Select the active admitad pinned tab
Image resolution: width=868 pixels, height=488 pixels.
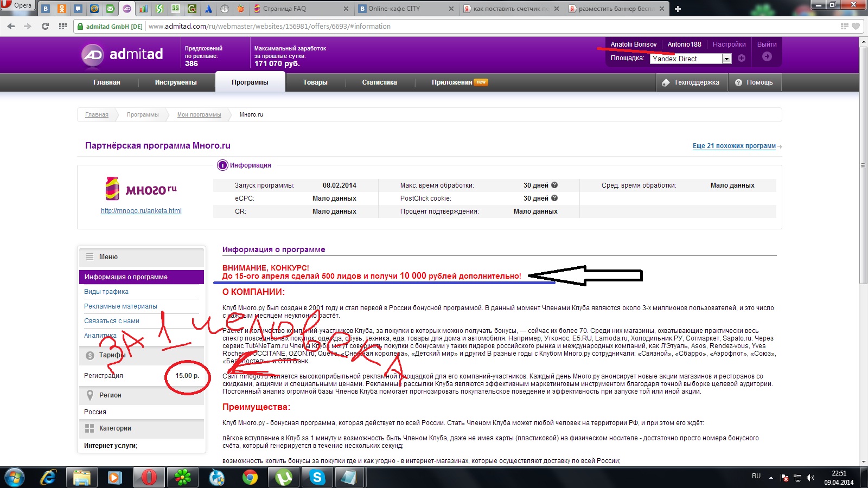(127, 9)
